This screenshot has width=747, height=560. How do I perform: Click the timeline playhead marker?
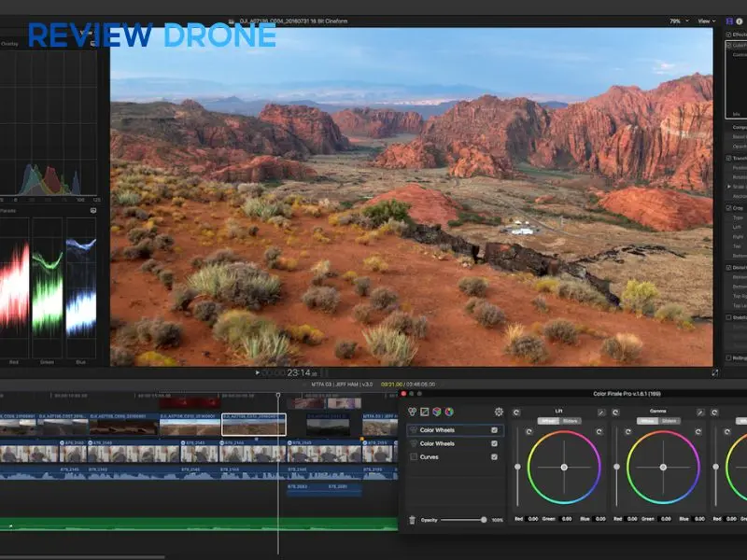coord(278,395)
